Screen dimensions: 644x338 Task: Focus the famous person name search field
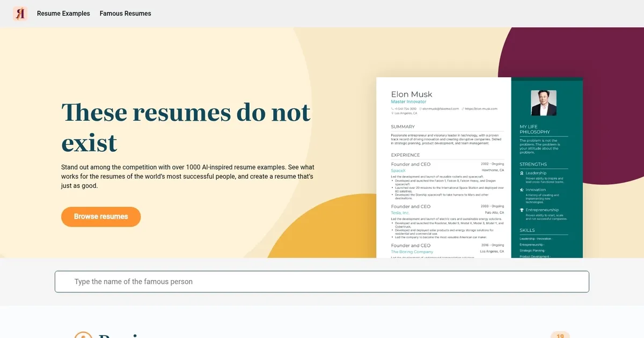tap(322, 282)
